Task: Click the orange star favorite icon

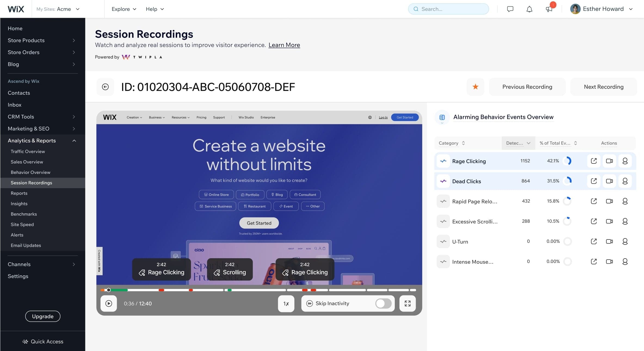Action: [475, 87]
